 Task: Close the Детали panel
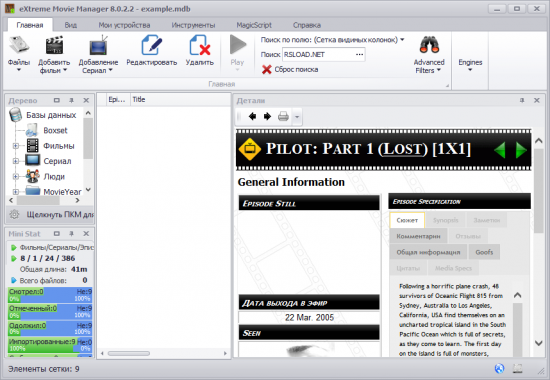[x=537, y=100]
